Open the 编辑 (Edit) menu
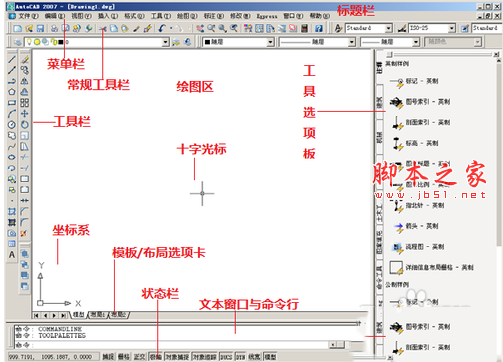This screenshot has height=362, width=503. [55, 16]
